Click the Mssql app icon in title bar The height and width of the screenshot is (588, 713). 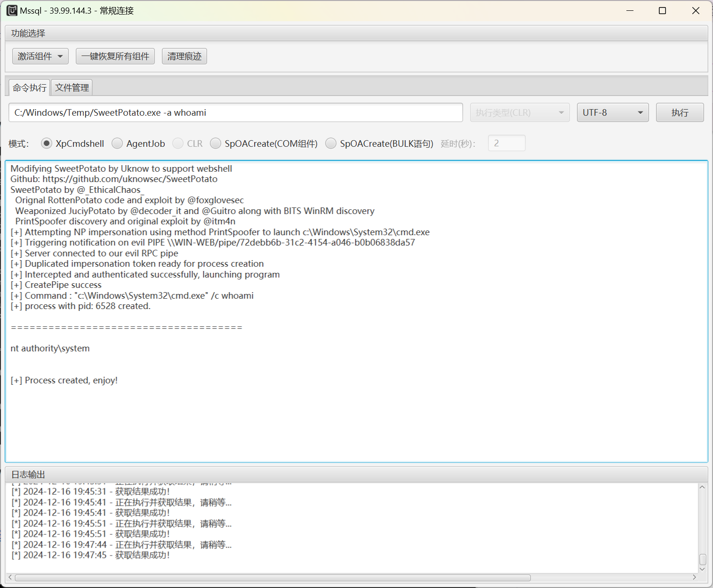click(12, 10)
